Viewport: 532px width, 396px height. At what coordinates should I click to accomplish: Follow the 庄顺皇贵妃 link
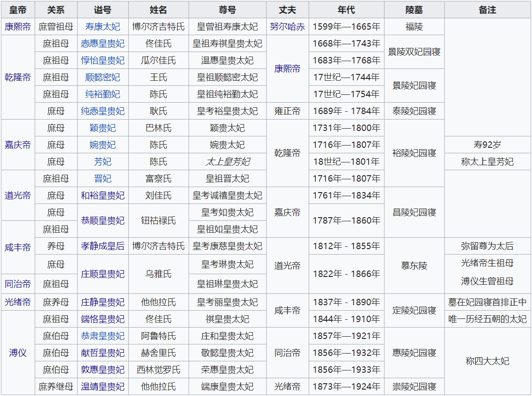point(103,274)
